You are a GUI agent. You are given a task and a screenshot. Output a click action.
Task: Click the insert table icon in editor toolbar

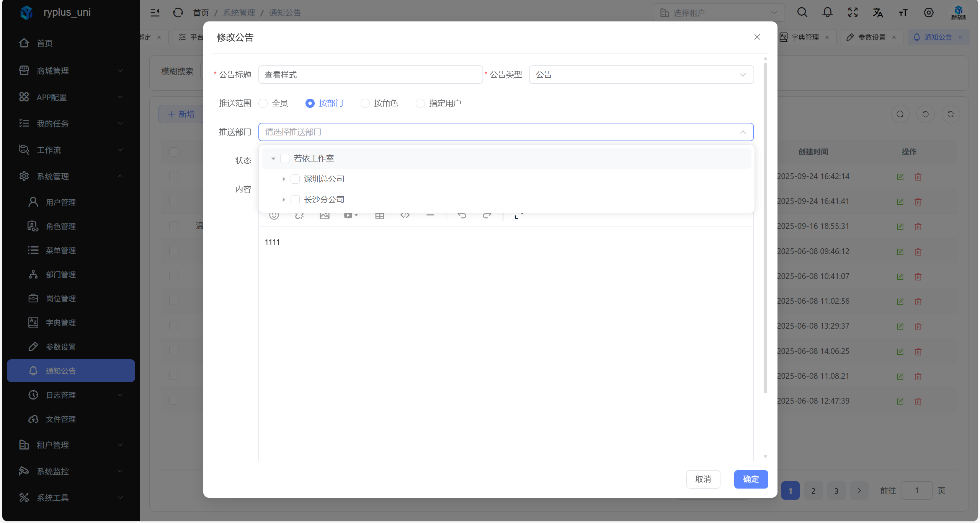pos(379,216)
